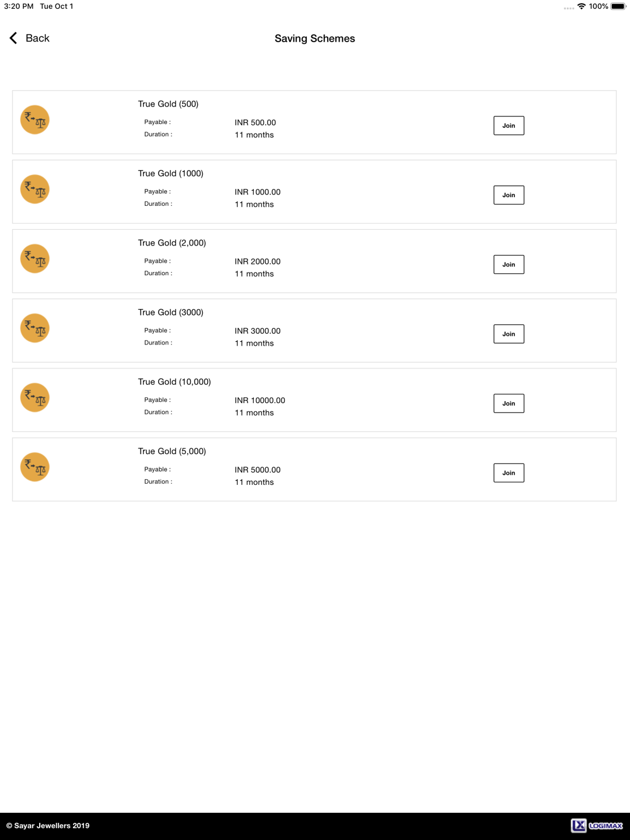
Task: Tap the True Gold (1000) scheme icon
Action: click(35, 190)
